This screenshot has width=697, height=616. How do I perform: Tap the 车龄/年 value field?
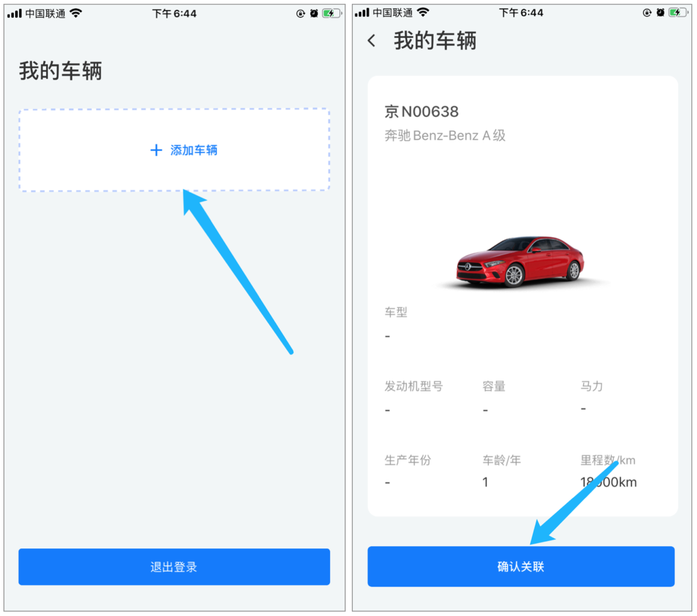pyautogui.click(x=485, y=482)
